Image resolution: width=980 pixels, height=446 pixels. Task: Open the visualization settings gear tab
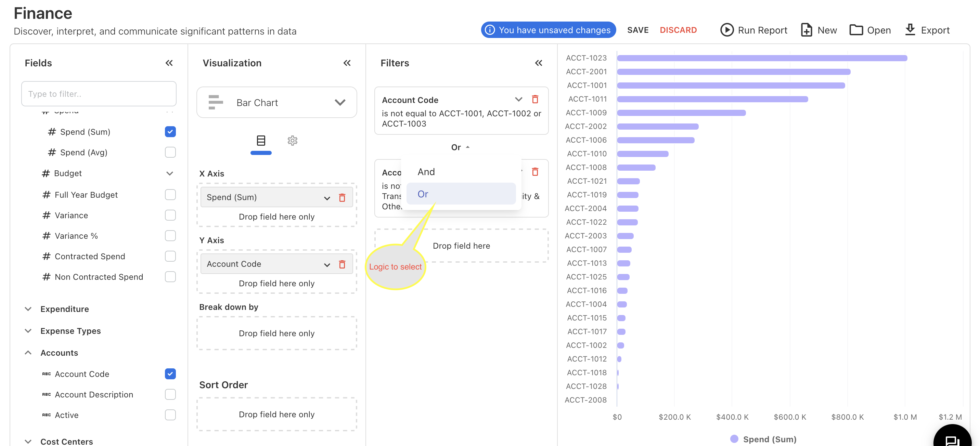coord(292,141)
